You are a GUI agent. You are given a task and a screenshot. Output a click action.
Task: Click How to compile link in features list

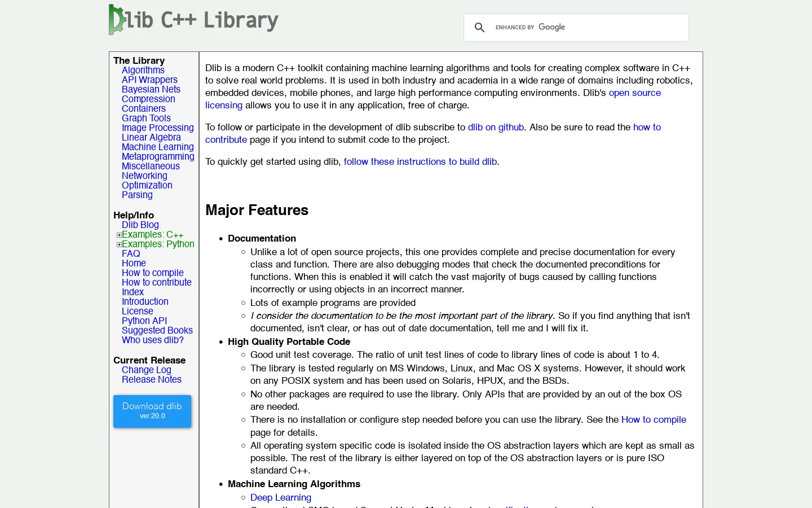pyautogui.click(x=654, y=419)
